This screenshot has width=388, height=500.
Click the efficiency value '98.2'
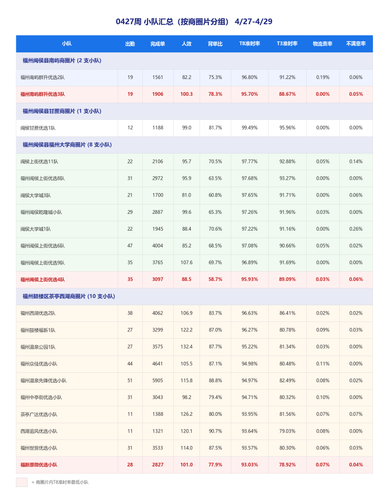pos(187,397)
